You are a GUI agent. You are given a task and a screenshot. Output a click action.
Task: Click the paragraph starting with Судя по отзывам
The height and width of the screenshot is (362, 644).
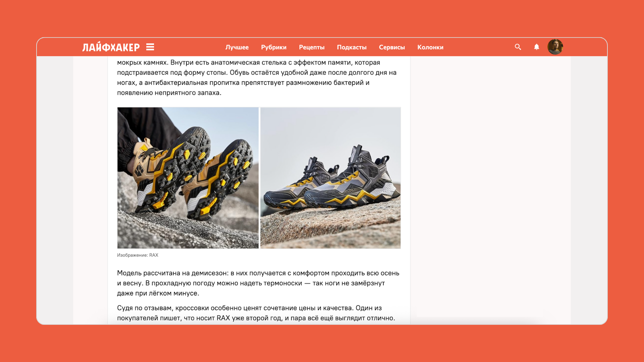256,313
